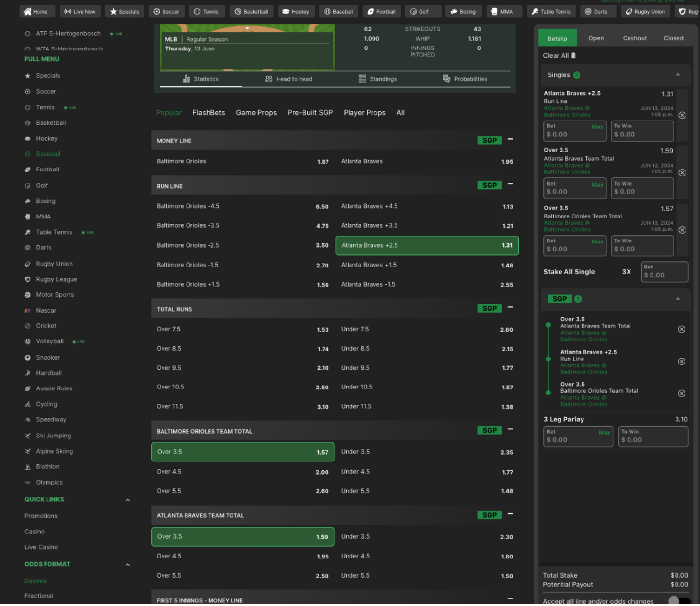Click the Snooker icon in sidebar menu
Viewport: 700px width, 606px height.
tap(28, 358)
